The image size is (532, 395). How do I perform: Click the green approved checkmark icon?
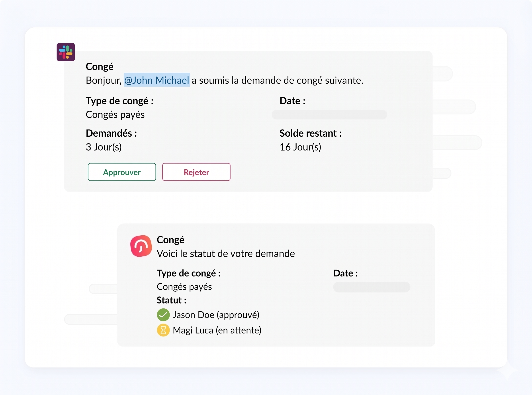163,315
